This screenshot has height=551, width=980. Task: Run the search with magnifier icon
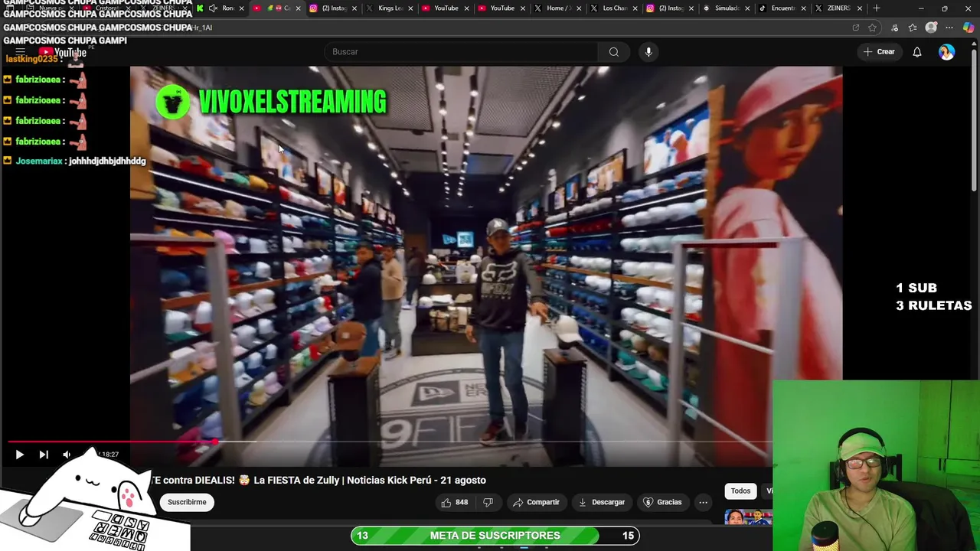tap(613, 52)
